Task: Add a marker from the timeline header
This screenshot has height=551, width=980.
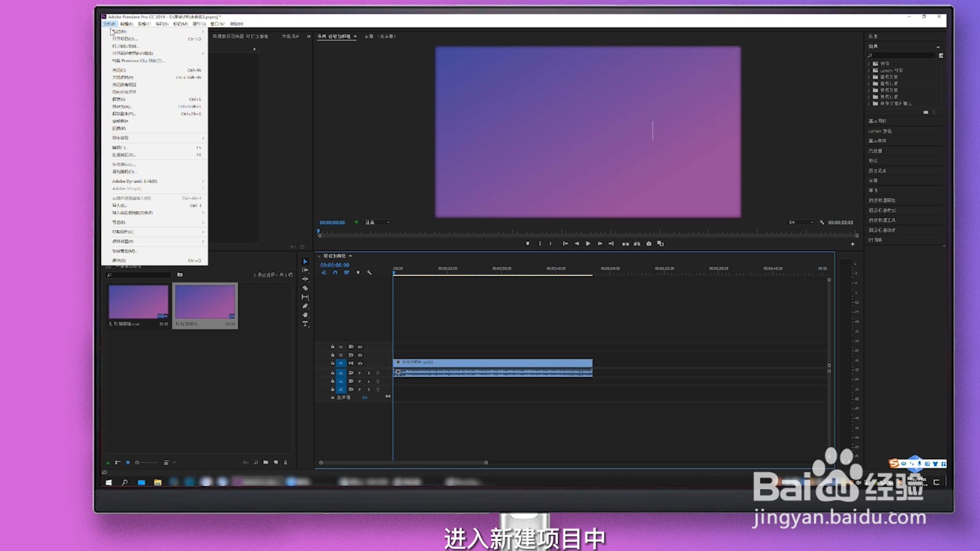Action: pyautogui.click(x=358, y=272)
